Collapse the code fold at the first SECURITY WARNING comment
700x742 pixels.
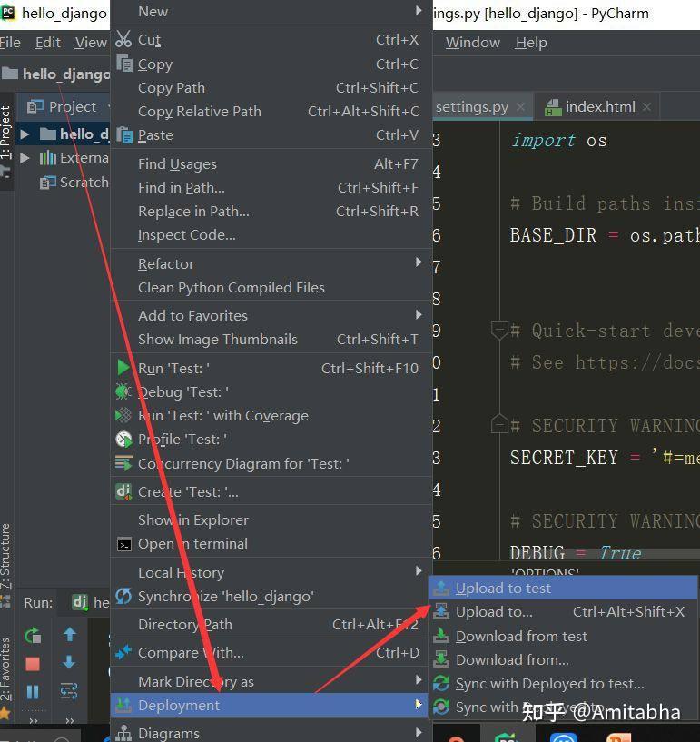pos(499,423)
